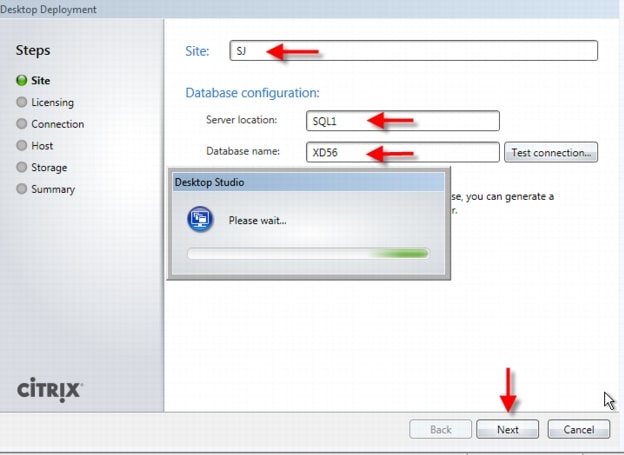Select the Host step
Image resolution: width=624 pixels, height=455 pixels.
(x=42, y=146)
